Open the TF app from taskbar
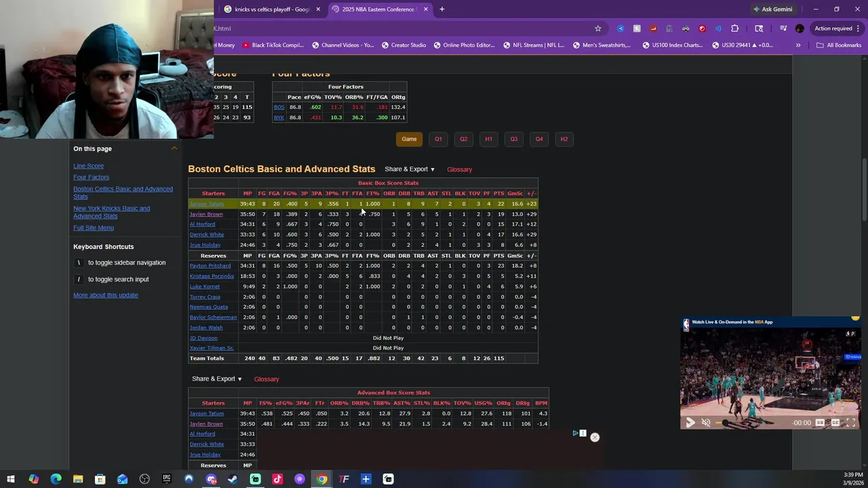 tap(344, 479)
